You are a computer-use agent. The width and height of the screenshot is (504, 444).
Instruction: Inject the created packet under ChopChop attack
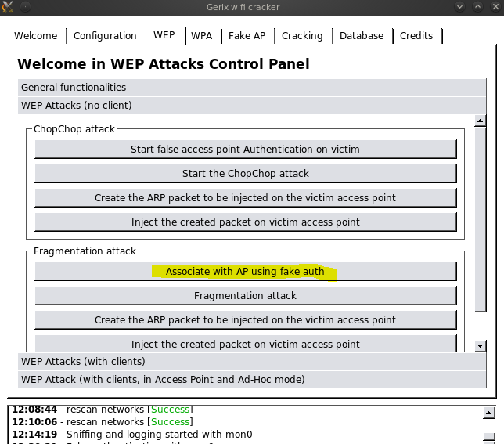click(x=245, y=222)
